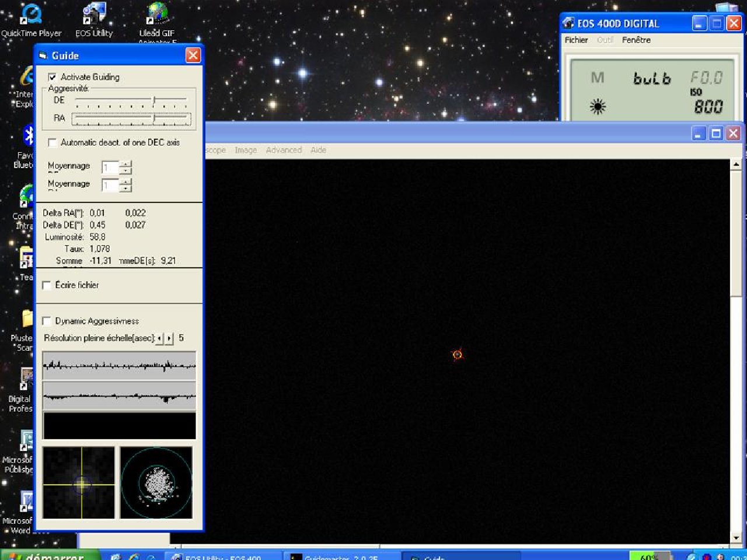Image resolution: width=747 pixels, height=560 pixels.
Task: Click the RA aggressivity slider handle
Action: click(154, 119)
